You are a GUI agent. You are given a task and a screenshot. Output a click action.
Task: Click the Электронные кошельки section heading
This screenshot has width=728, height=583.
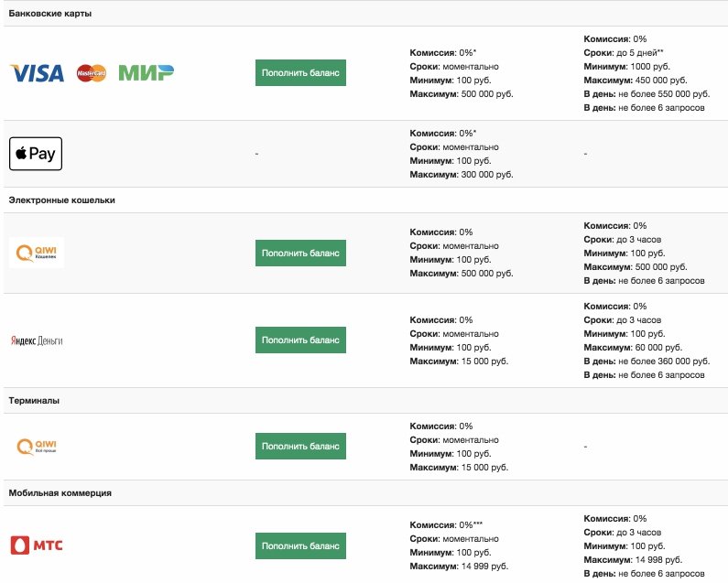pyautogui.click(x=61, y=200)
